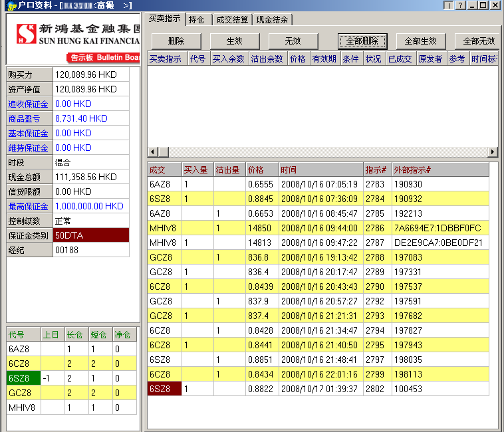The width and height of the screenshot is (504, 432).
Task: Select the MHIV8 trade at price 14850
Action: (x=318, y=228)
